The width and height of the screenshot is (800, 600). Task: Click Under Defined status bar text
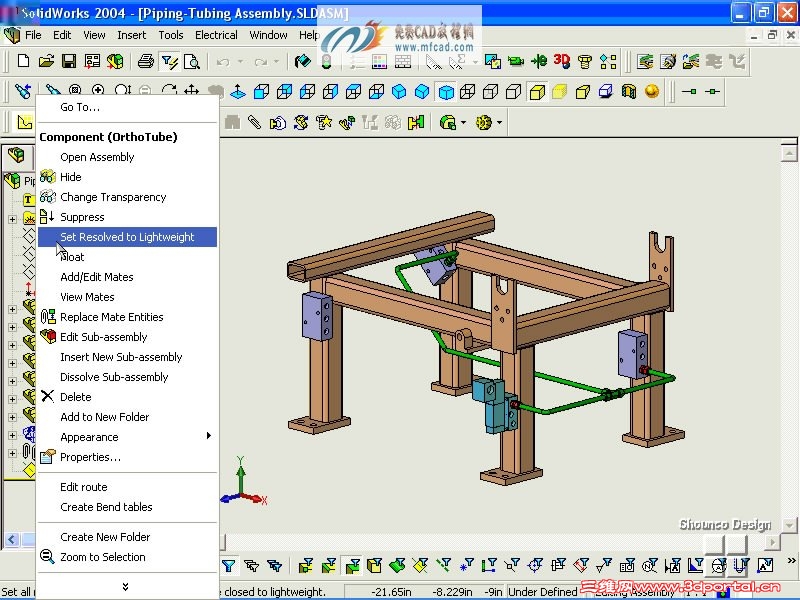click(542, 592)
